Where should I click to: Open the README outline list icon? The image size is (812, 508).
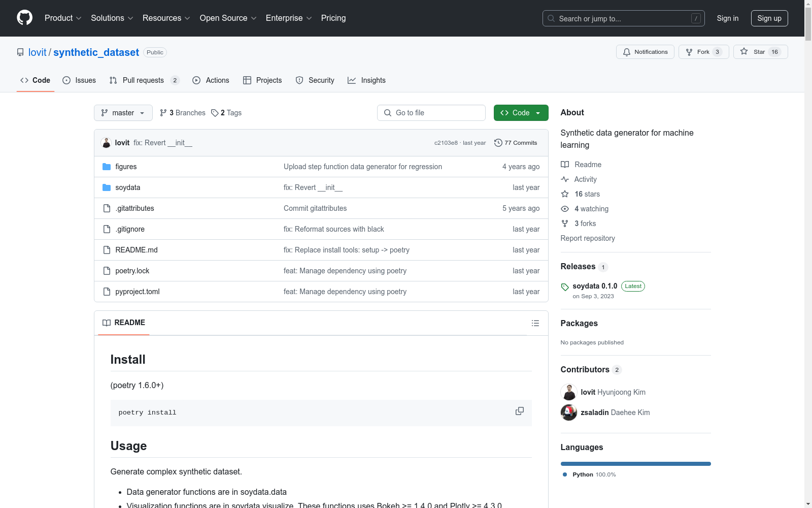tap(535, 323)
